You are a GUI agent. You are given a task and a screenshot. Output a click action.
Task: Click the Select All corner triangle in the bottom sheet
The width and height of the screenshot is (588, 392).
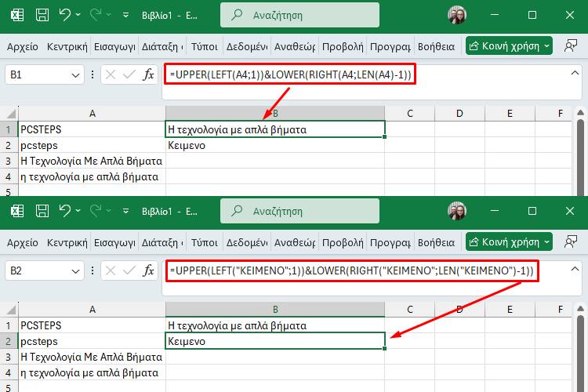click(x=11, y=310)
